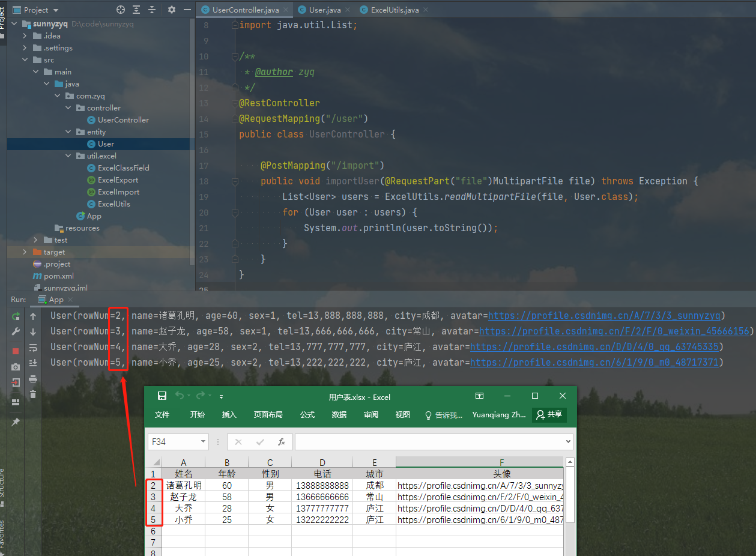
Task: Toggle soft-wrap in the Run console
Action: tap(33, 347)
